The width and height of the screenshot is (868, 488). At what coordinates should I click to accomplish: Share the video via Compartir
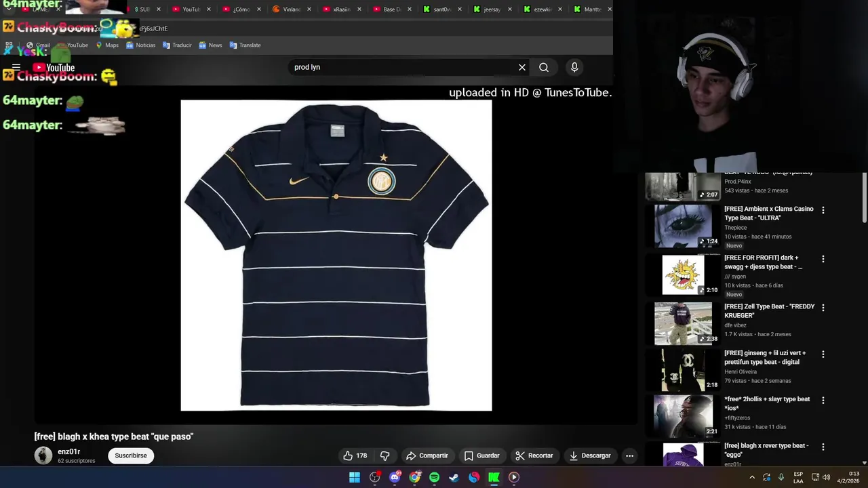coord(427,455)
